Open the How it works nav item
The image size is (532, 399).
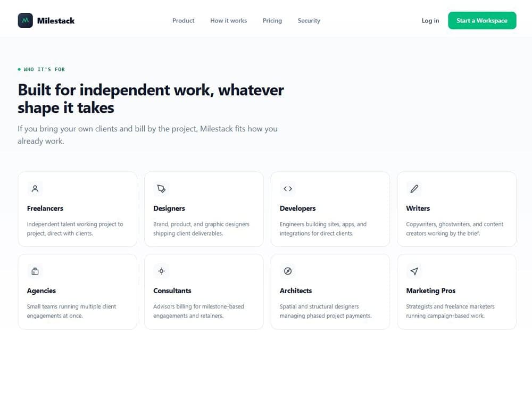pyautogui.click(x=228, y=20)
